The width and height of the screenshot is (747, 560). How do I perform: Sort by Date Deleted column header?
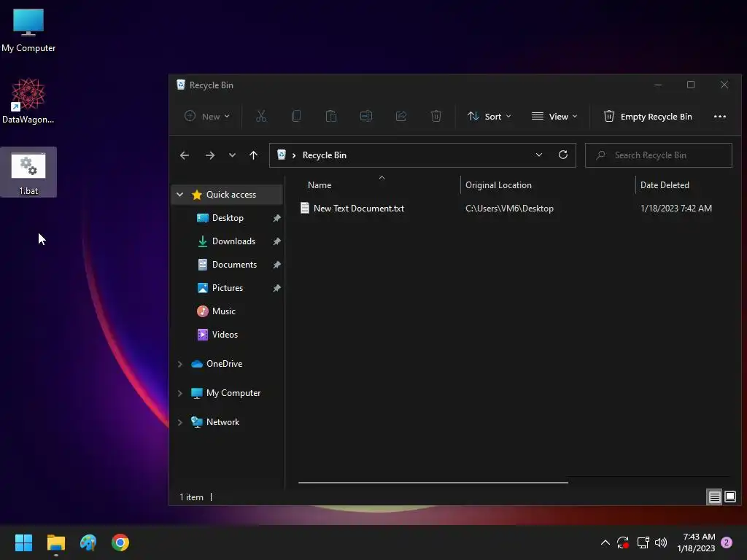click(x=665, y=185)
